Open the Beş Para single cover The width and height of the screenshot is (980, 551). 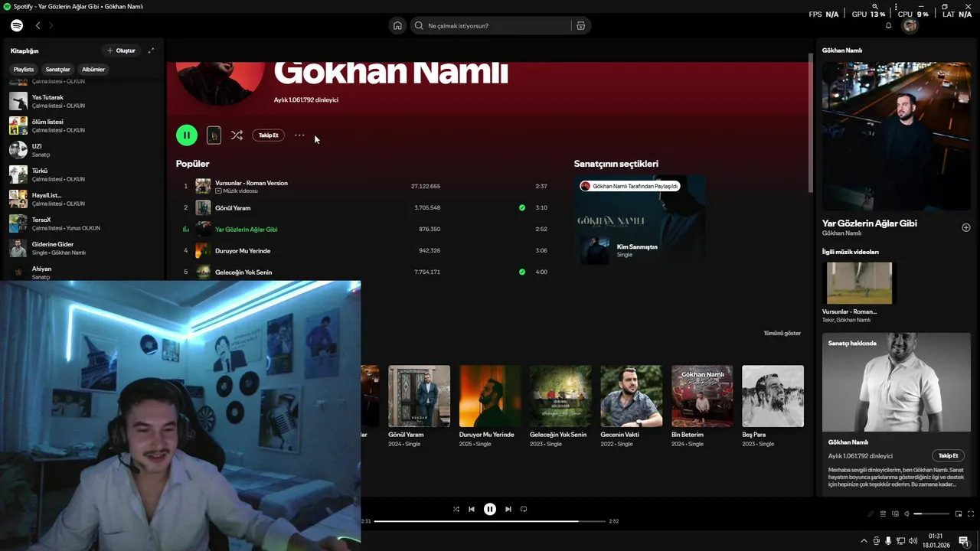point(773,396)
